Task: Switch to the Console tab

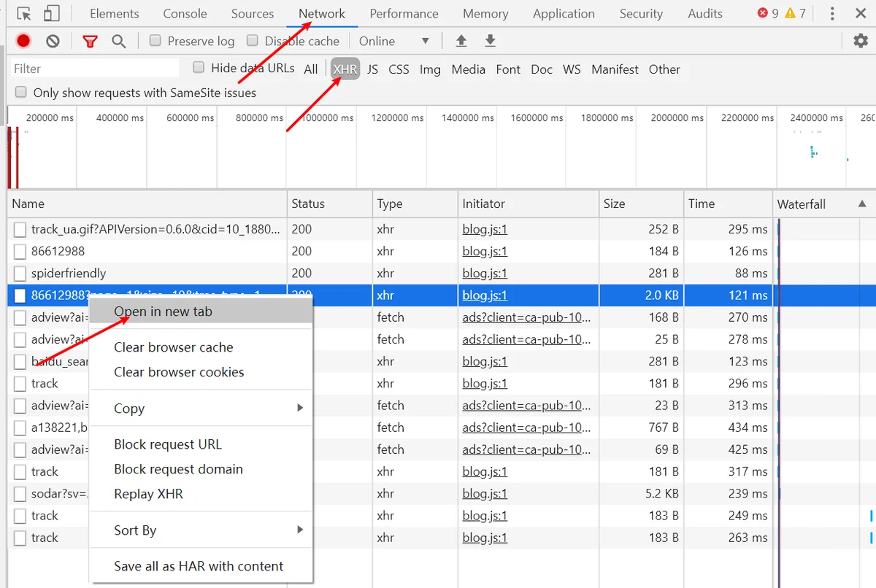Action: tap(185, 14)
